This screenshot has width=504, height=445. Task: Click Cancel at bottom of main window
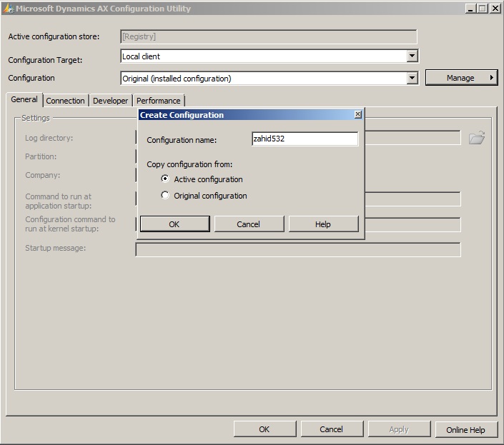click(332, 429)
